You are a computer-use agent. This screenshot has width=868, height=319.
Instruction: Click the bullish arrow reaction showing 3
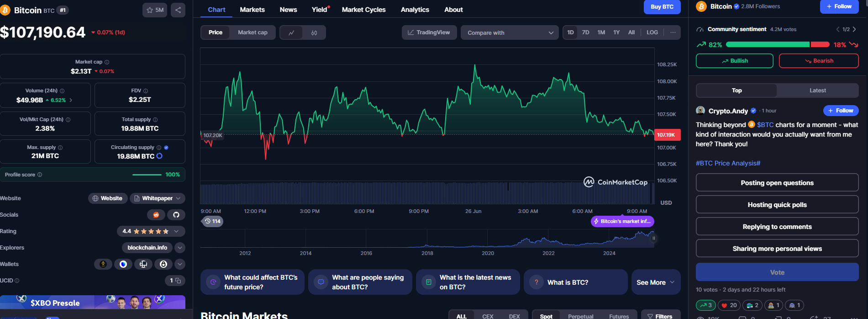706,305
